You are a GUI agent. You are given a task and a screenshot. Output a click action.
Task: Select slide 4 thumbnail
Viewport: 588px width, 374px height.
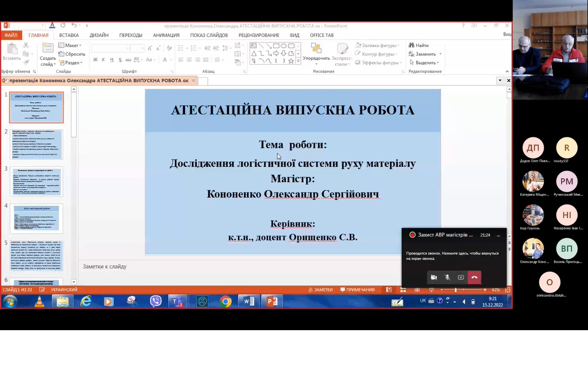click(37, 218)
